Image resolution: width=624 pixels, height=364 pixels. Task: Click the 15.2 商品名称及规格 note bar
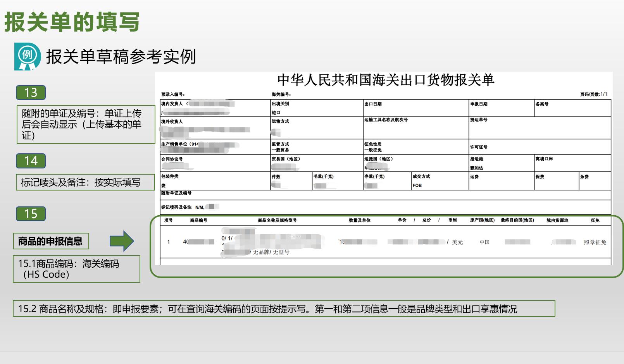point(285,309)
